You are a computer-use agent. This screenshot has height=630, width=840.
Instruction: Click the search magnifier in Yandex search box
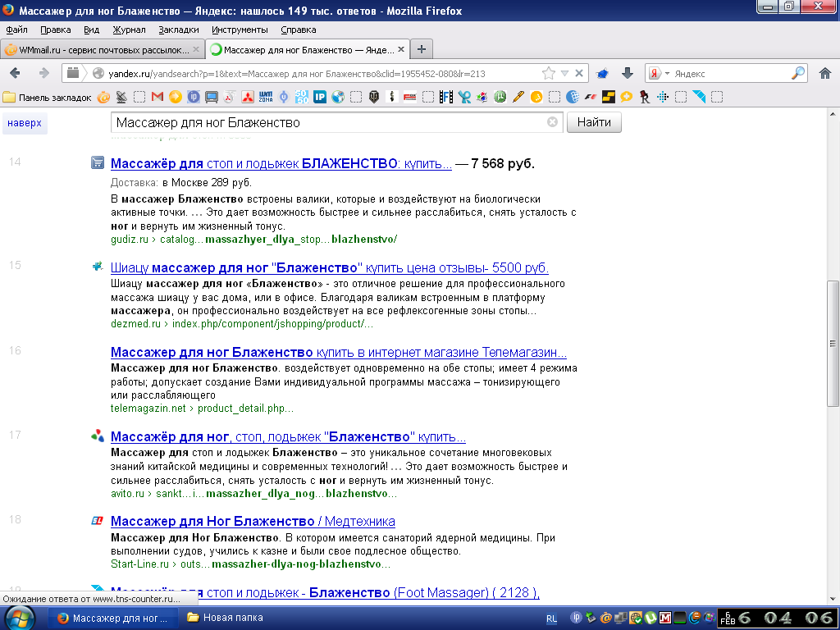coord(798,73)
